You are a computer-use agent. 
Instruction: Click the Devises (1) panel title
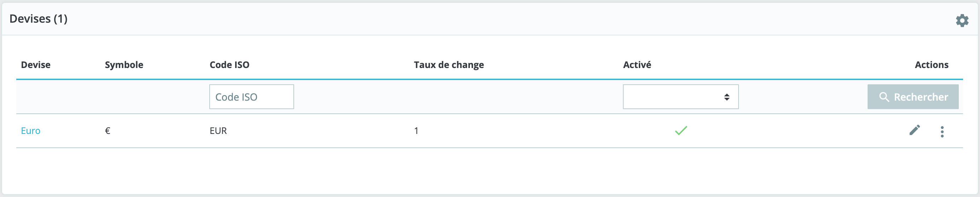tap(39, 19)
